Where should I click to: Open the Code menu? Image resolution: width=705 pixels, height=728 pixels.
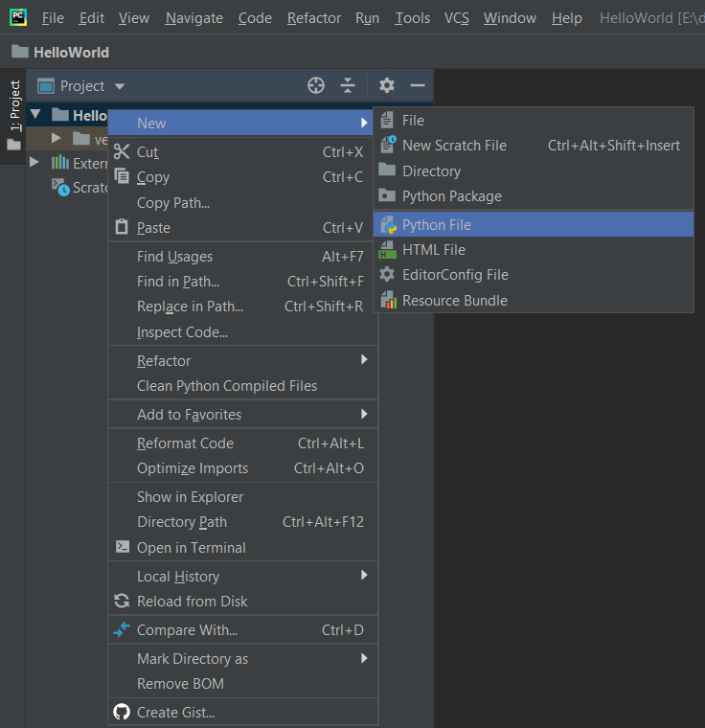click(x=255, y=18)
